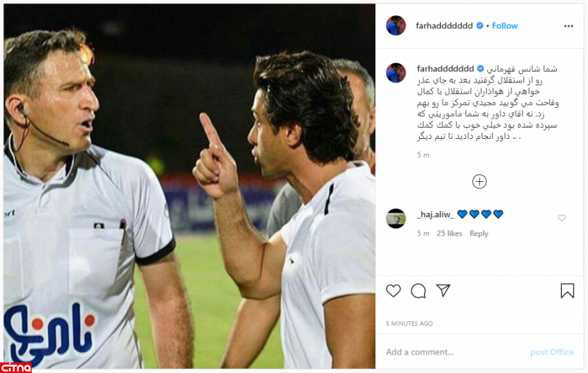Like the post with the heart icon
588x373 pixels.
click(x=394, y=291)
